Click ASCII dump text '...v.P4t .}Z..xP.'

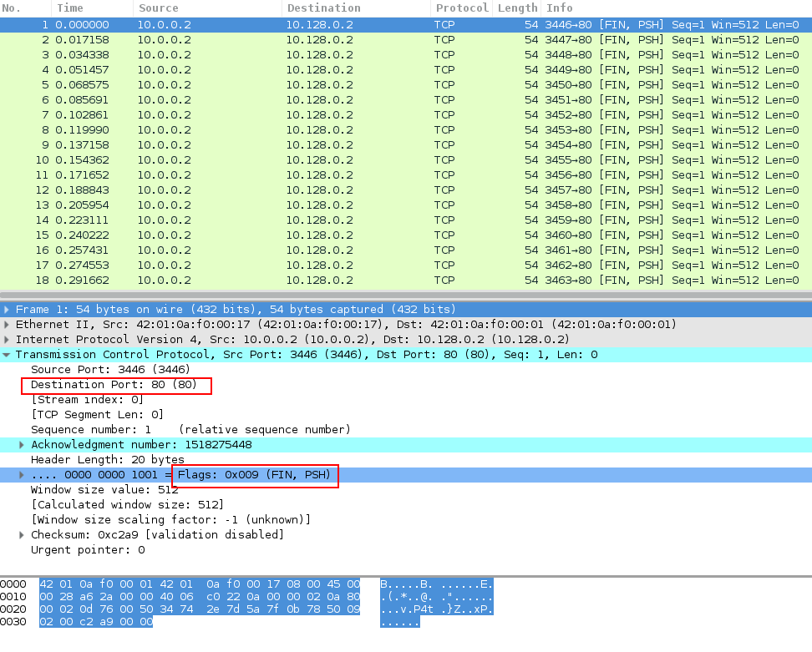coord(437,609)
